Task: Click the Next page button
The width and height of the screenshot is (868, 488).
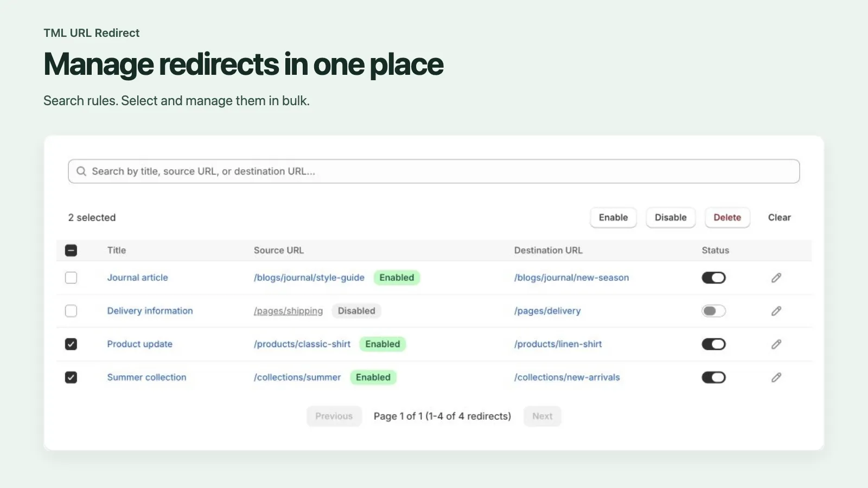Action: click(542, 416)
